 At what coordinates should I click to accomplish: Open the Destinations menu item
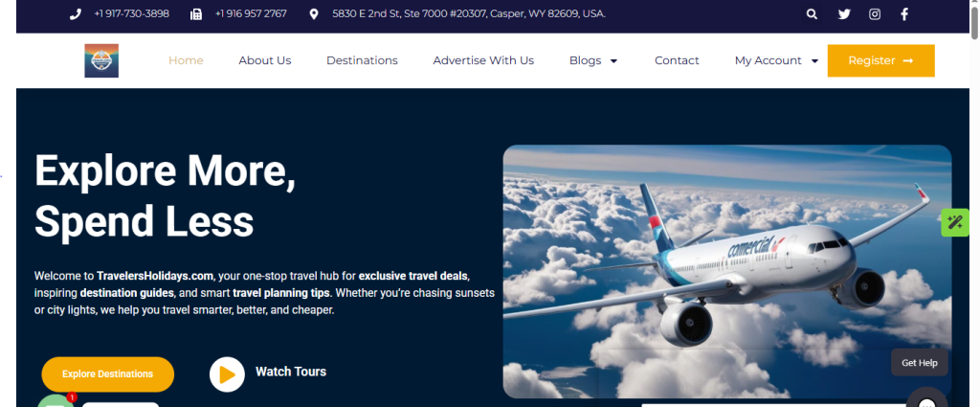[362, 60]
